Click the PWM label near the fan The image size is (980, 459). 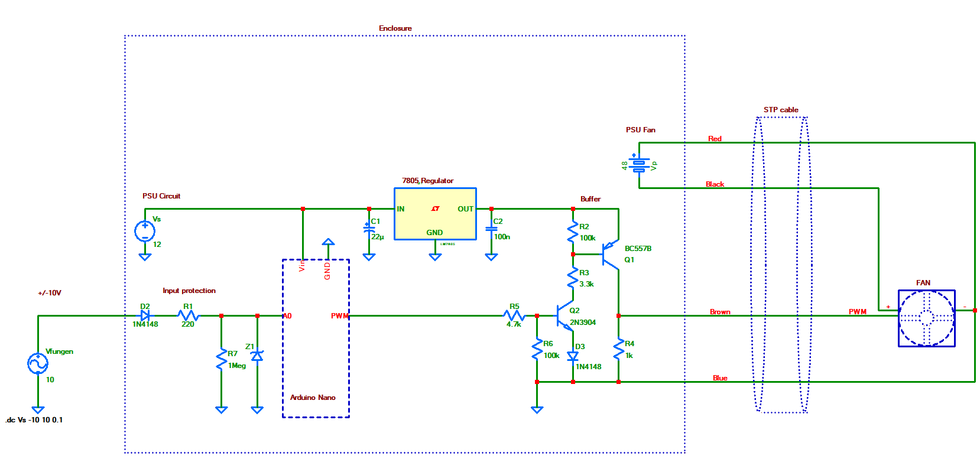pos(858,312)
